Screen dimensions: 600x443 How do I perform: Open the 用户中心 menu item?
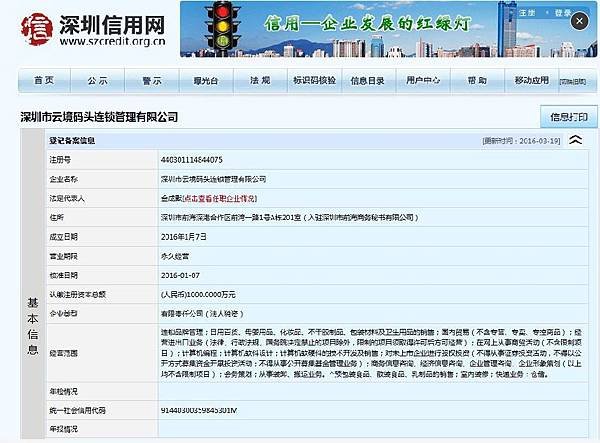coord(423,80)
